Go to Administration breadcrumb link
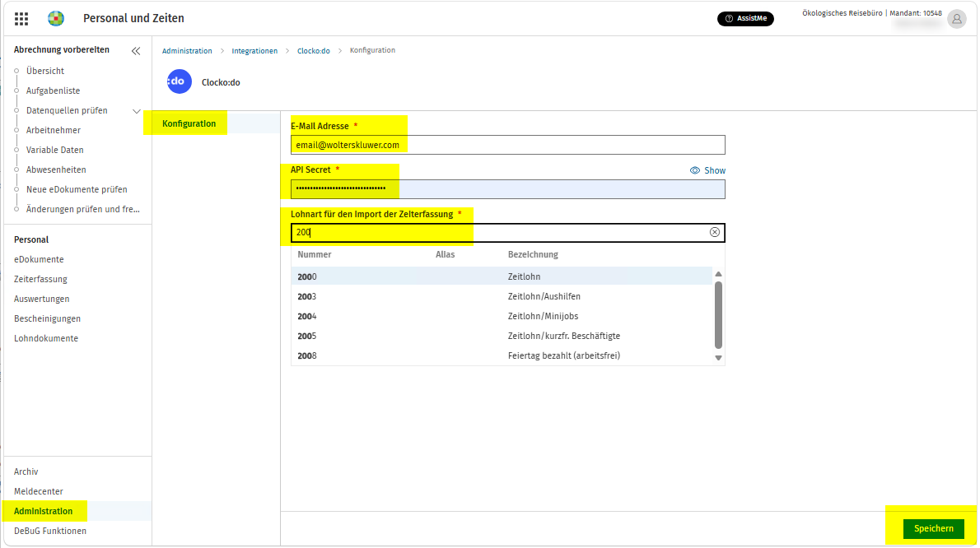The image size is (980, 548). click(x=187, y=50)
